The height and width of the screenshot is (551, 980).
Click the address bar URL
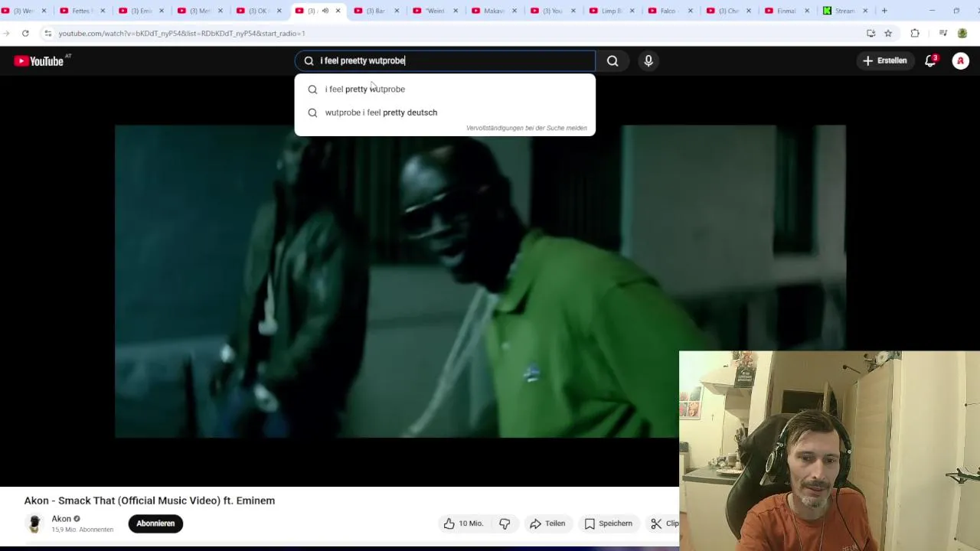click(181, 34)
